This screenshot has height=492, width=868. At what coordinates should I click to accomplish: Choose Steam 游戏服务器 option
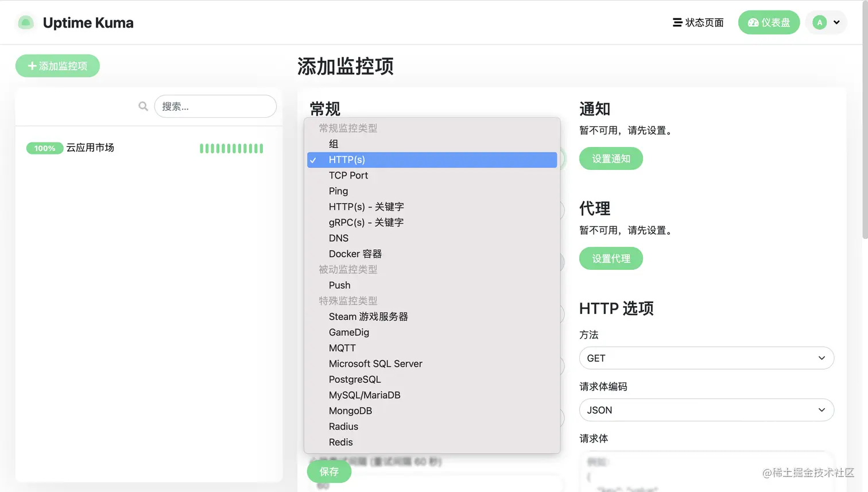432,317
